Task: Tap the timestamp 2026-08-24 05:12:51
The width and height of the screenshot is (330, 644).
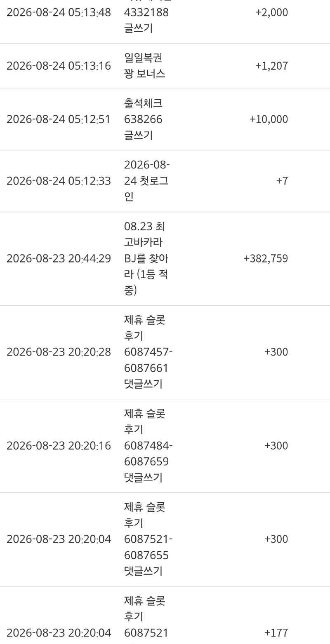Action: (59, 119)
